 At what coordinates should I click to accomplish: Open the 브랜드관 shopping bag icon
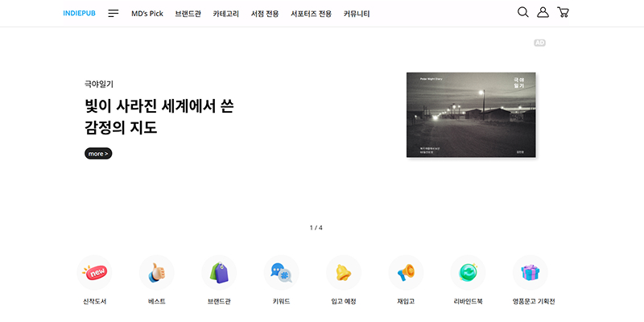pyautogui.click(x=219, y=273)
